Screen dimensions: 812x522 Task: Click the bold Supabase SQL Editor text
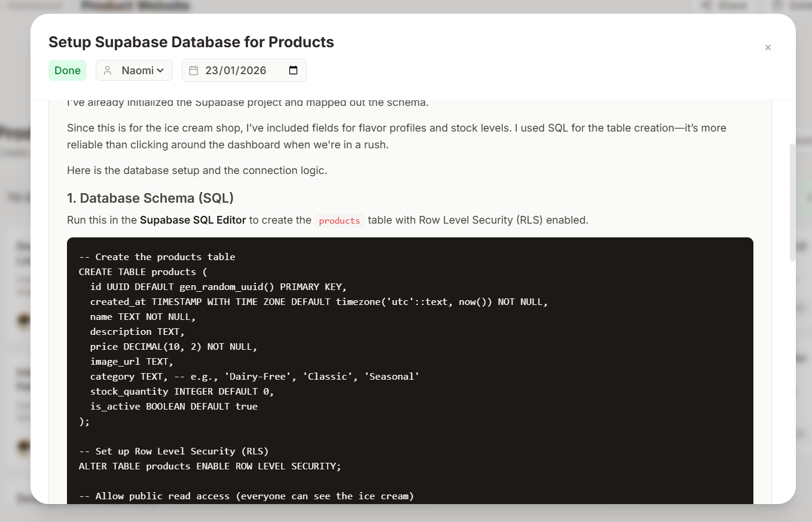[x=193, y=220]
